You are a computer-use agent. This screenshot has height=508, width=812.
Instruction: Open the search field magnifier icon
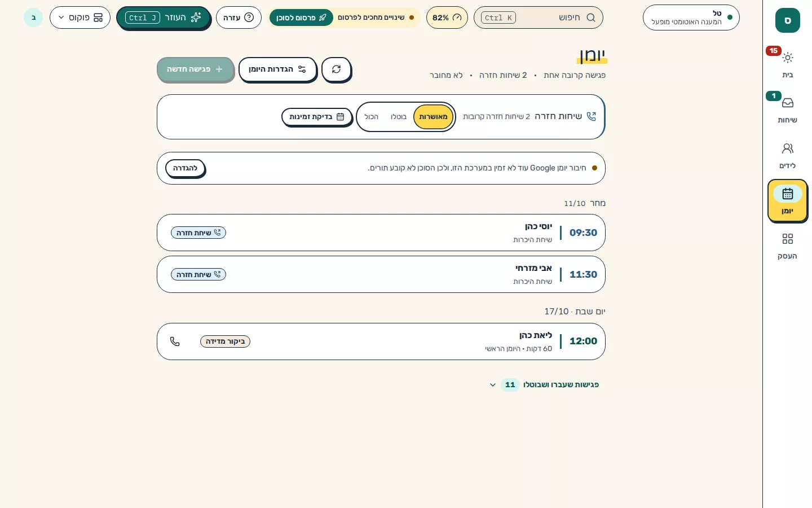tap(591, 17)
